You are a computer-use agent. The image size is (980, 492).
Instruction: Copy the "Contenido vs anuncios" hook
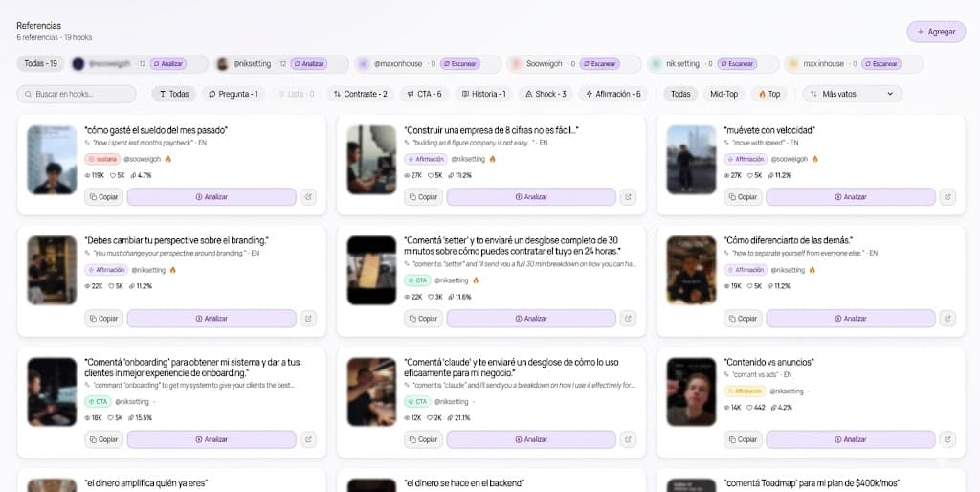[743, 439]
